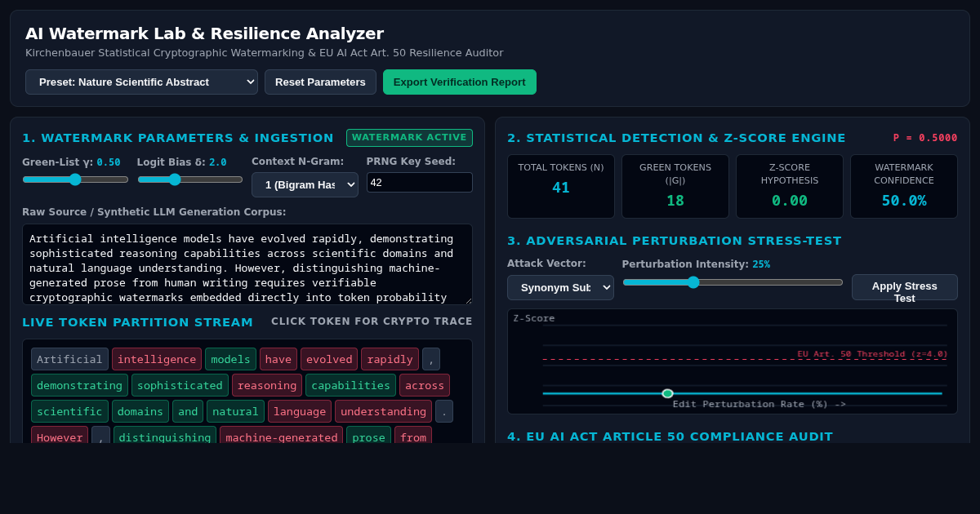Click the P = 0.5000 readout

(925, 138)
